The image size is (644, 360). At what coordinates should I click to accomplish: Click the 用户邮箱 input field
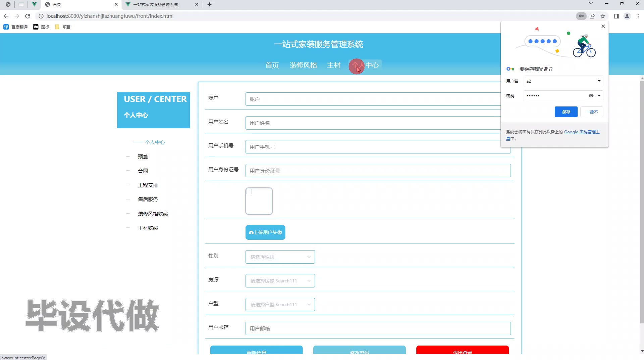(x=378, y=328)
